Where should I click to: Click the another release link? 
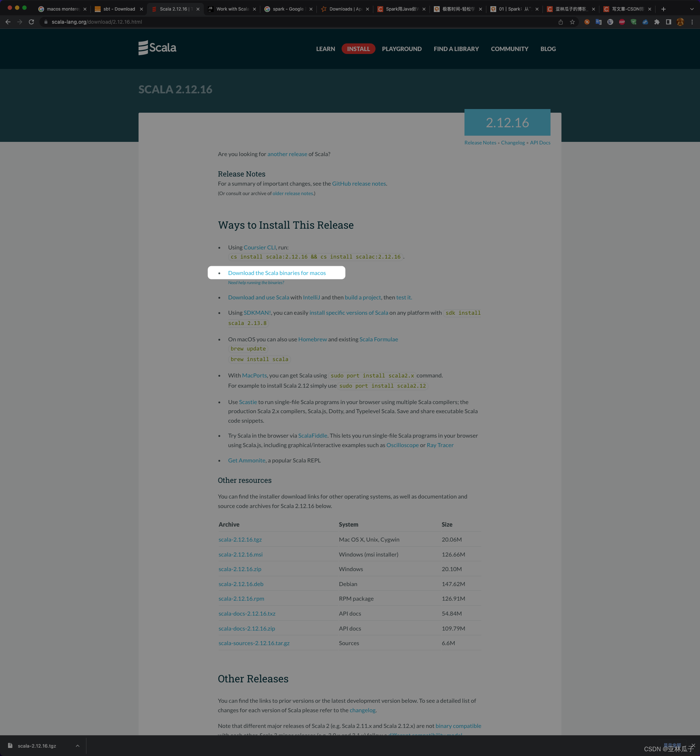(x=287, y=154)
